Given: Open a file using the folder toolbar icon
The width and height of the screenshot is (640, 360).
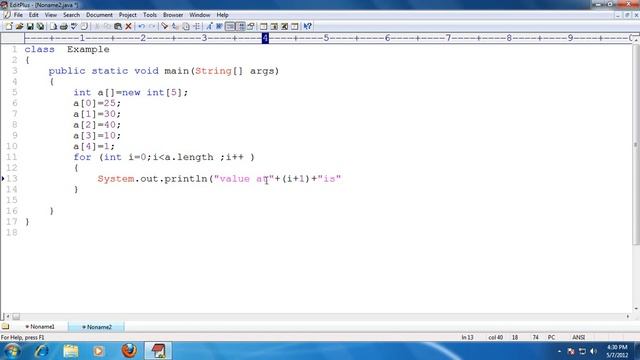Looking at the screenshot, I should tap(19, 27).
